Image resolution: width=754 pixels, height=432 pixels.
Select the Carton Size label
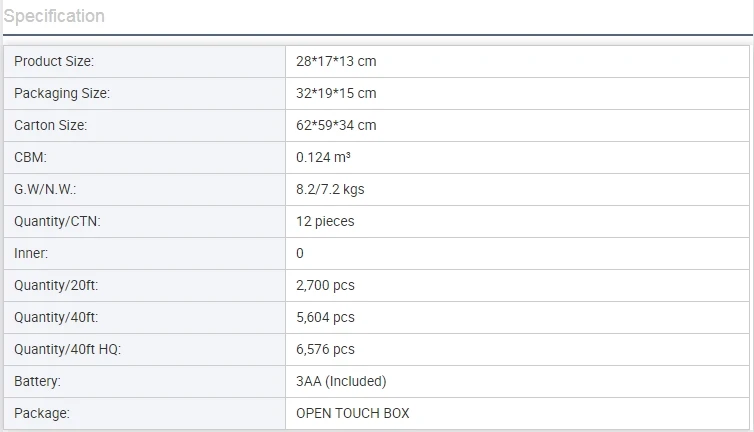(50, 125)
